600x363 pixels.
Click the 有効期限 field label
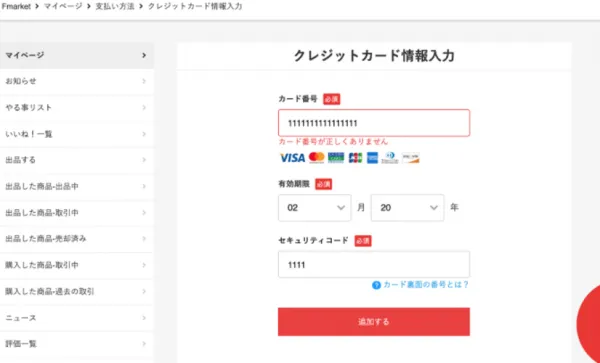point(294,184)
